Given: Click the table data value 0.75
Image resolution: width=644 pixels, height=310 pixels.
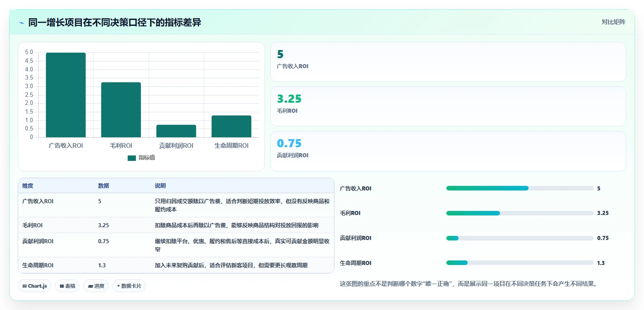Looking at the screenshot, I should click(x=104, y=241).
